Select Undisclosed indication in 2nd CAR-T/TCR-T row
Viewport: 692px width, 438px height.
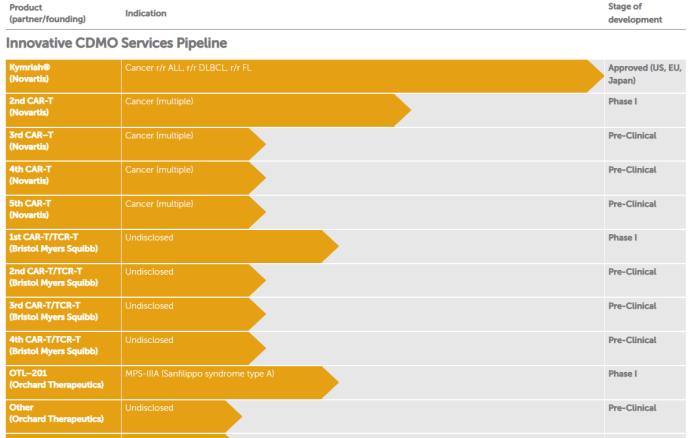pos(149,272)
